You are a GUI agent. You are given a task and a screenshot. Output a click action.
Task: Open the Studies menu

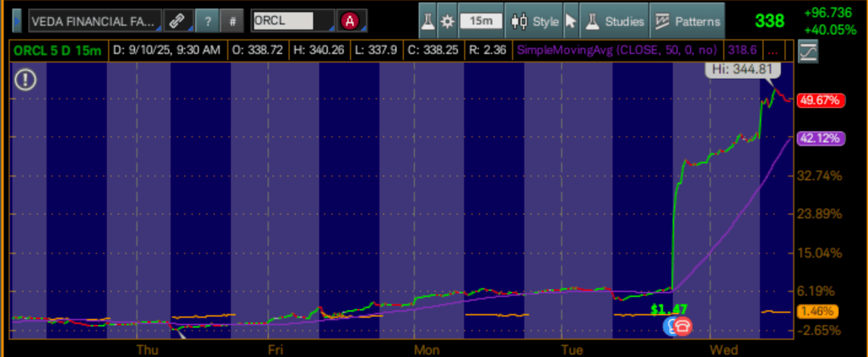[x=615, y=21]
